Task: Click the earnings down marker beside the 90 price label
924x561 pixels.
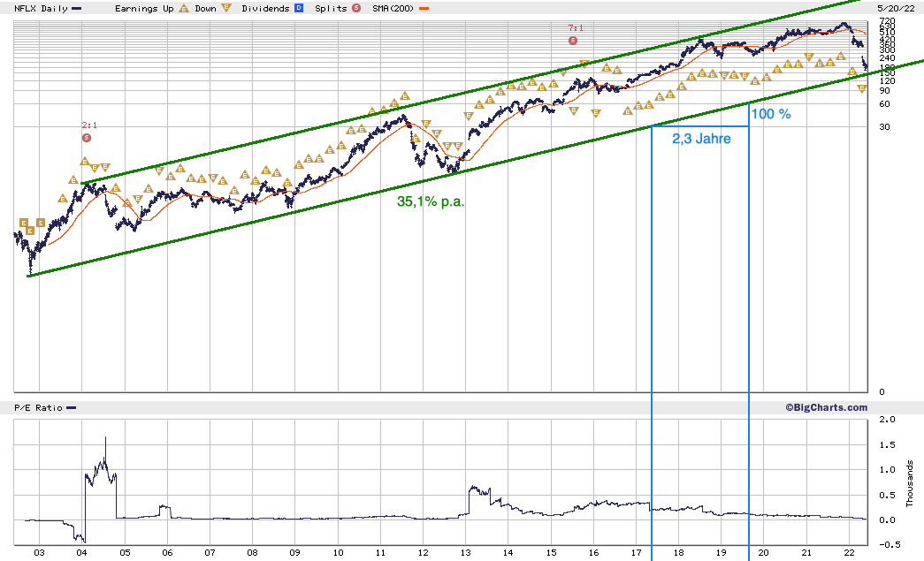Action: tap(862, 89)
